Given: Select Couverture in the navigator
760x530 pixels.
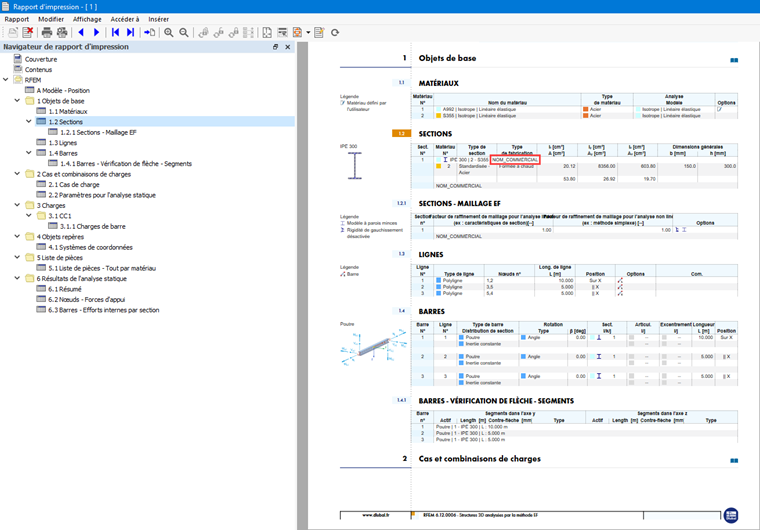Looking at the screenshot, I should 41,59.
